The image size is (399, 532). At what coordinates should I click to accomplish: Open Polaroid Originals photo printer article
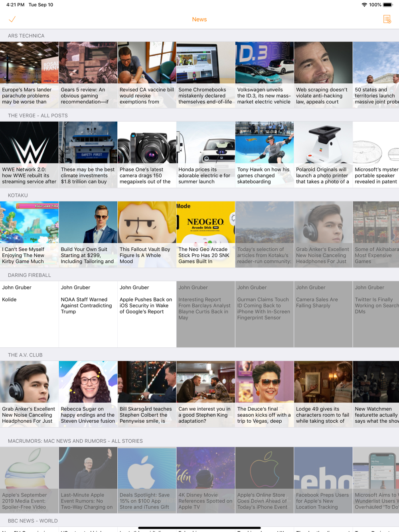pos(324,155)
